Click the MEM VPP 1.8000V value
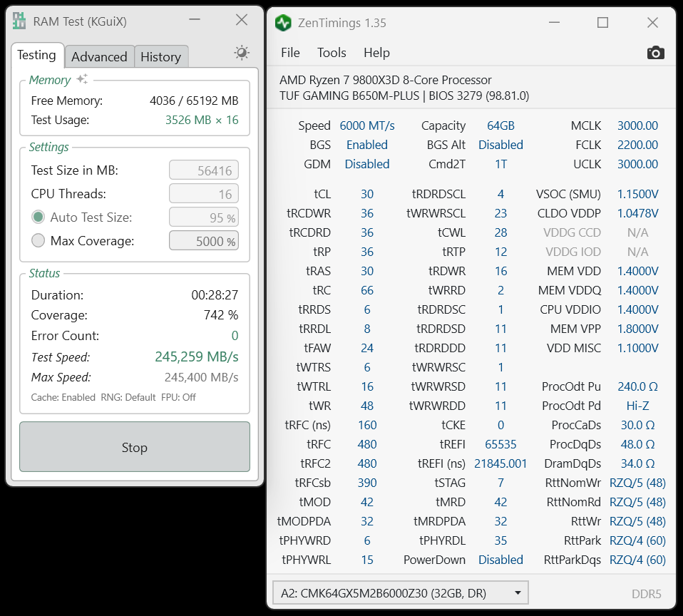Image resolution: width=683 pixels, height=616 pixels. pos(637,329)
